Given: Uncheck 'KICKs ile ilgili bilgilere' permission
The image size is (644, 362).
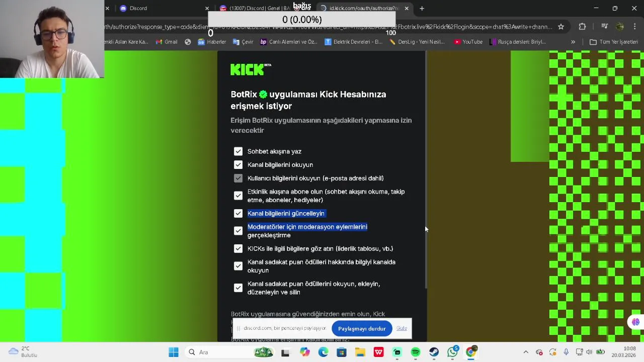Looking at the screenshot, I should click(238, 248).
